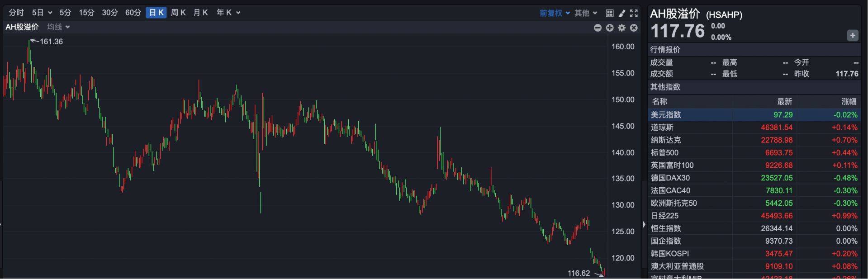Zoom out chart with minus icon
The height and width of the screenshot is (279, 868).
pos(598,28)
